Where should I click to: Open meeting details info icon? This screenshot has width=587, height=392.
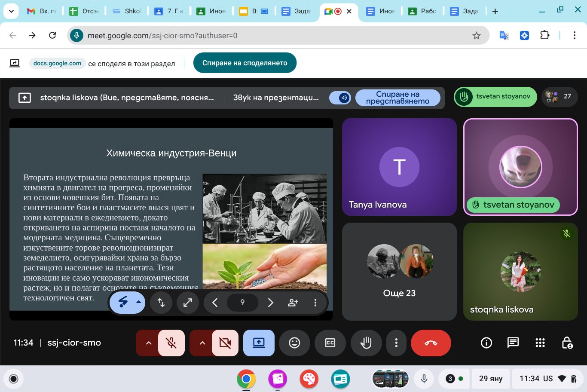tap(486, 343)
